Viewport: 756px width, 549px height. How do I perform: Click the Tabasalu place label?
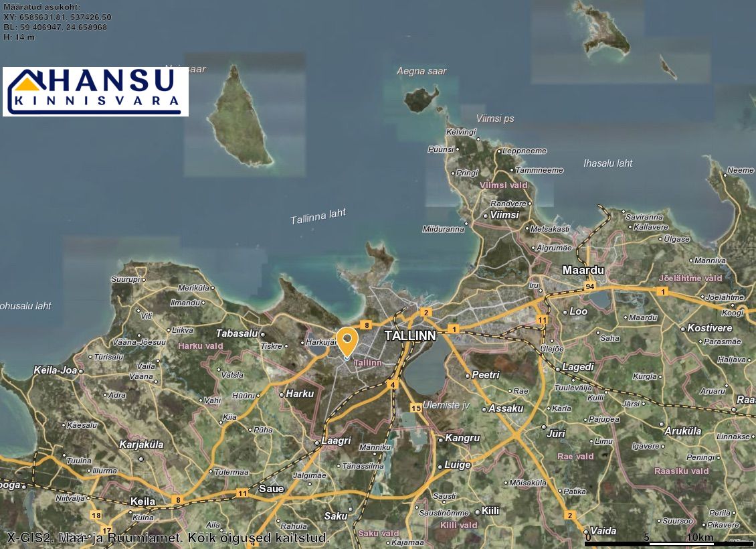click(237, 333)
